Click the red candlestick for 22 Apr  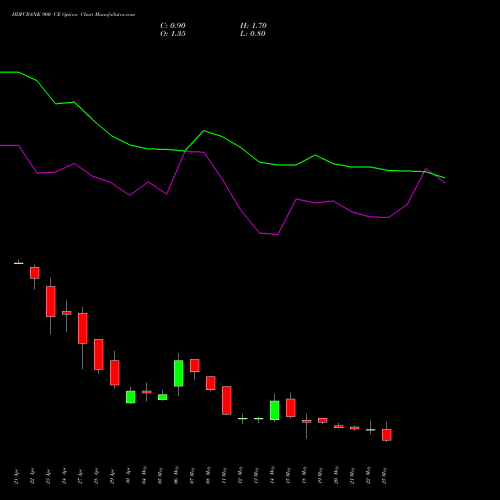click(x=35, y=273)
